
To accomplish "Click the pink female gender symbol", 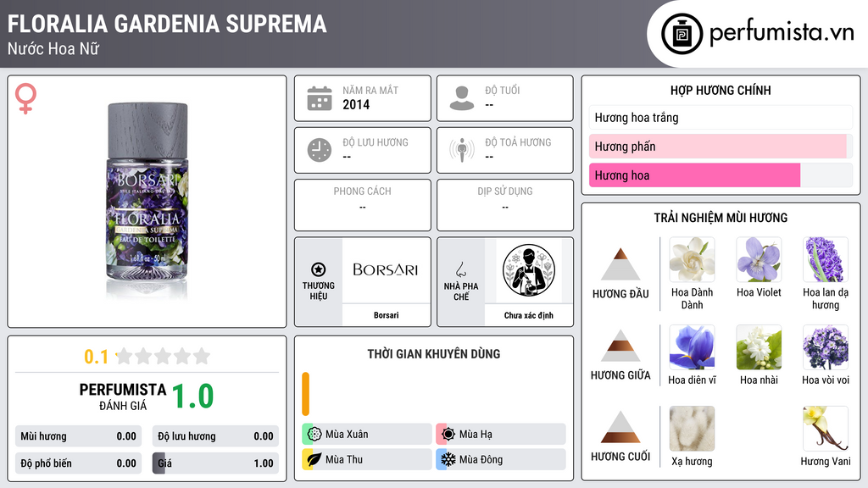I will pyautogui.click(x=25, y=98).
